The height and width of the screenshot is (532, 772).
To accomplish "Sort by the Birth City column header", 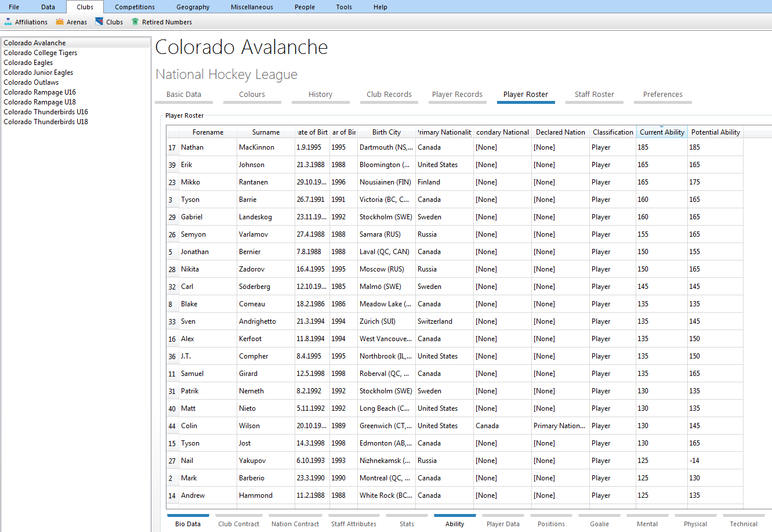I will click(x=386, y=132).
